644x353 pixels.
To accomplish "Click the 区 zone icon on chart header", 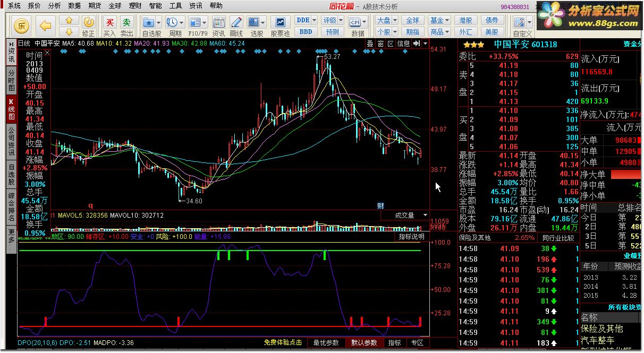I will coord(391,44).
